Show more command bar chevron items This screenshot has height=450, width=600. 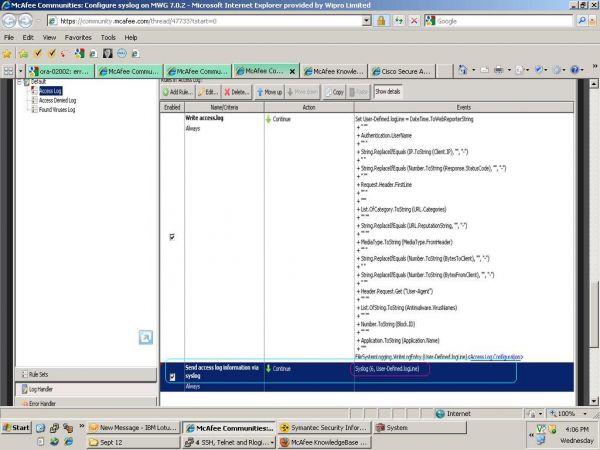click(x=595, y=67)
